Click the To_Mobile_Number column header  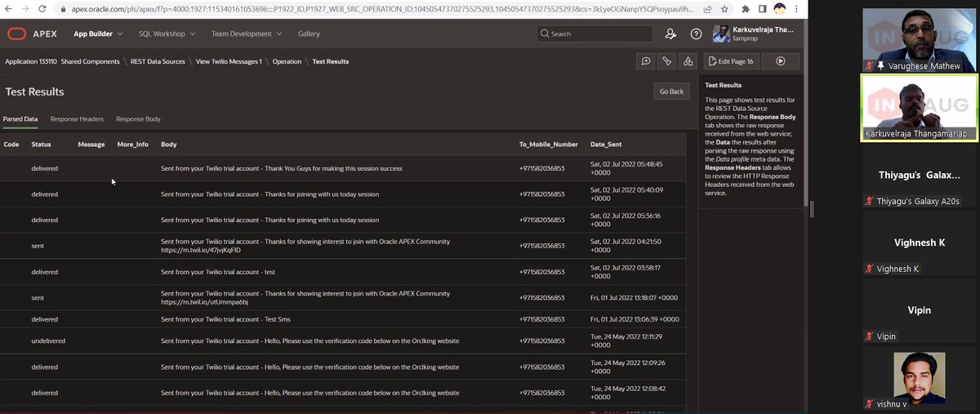point(549,145)
